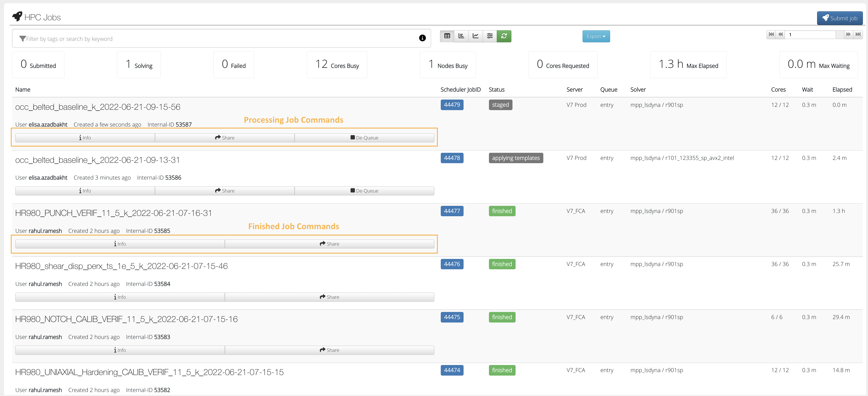868x396 pixels.
Task: Click solver mpp_lsdyna / r101_123355_sp_avx2_intel
Action: 682,158
